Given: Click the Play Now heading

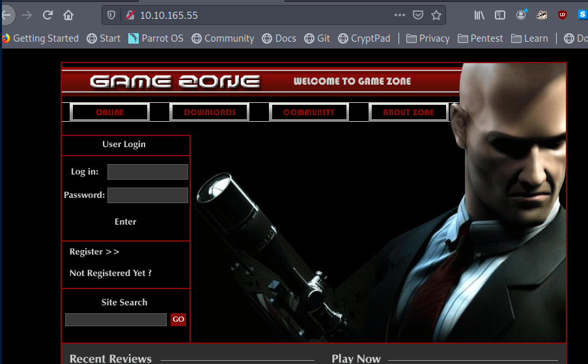Looking at the screenshot, I should pyautogui.click(x=356, y=359).
